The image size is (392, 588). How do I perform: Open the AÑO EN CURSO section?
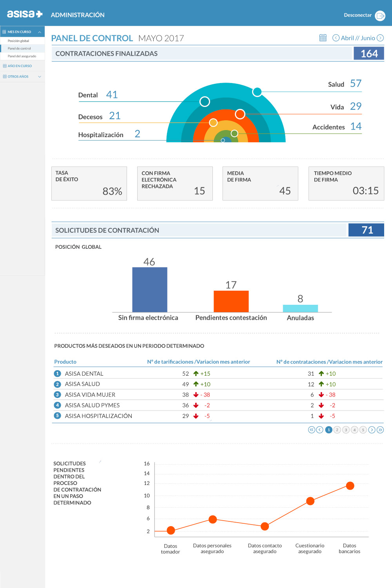tap(20, 66)
